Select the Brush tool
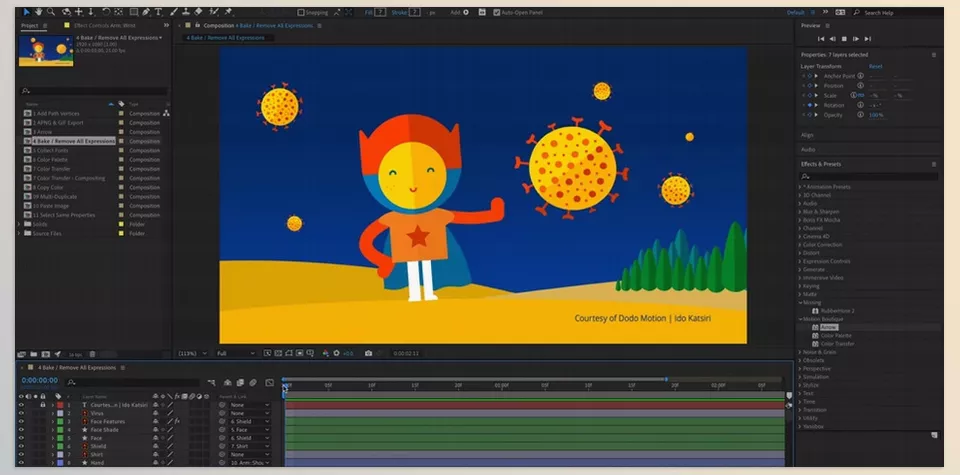 pos(174,12)
